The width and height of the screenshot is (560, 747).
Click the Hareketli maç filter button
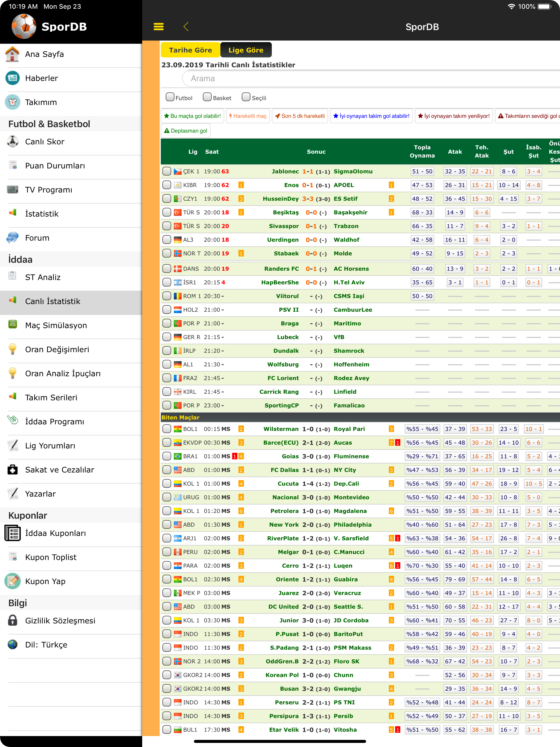point(247,116)
